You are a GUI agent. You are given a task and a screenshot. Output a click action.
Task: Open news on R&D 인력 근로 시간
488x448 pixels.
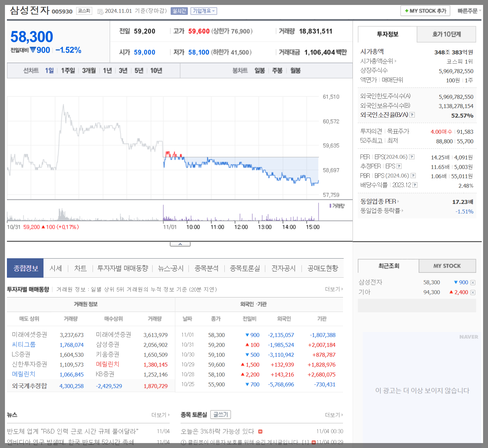tap(72, 432)
